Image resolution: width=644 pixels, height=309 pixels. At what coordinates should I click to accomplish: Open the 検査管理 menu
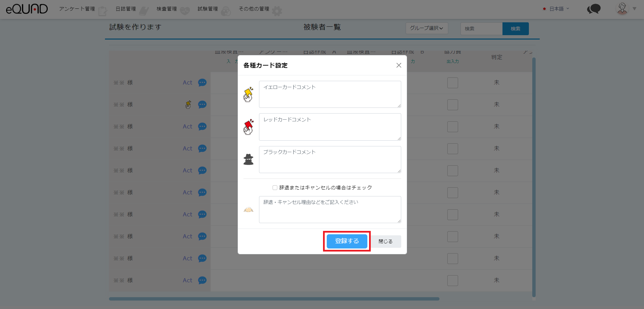(x=167, y=9)
